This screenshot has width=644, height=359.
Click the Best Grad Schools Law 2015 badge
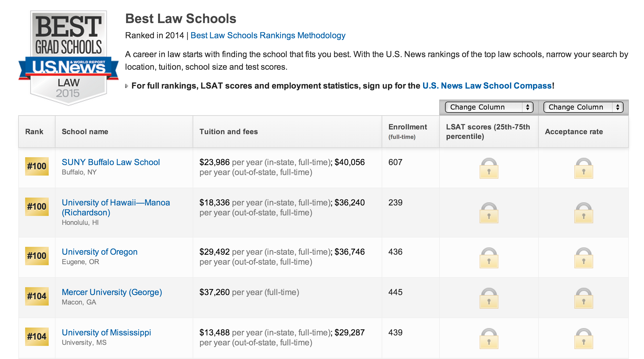[x=68, y=58]
